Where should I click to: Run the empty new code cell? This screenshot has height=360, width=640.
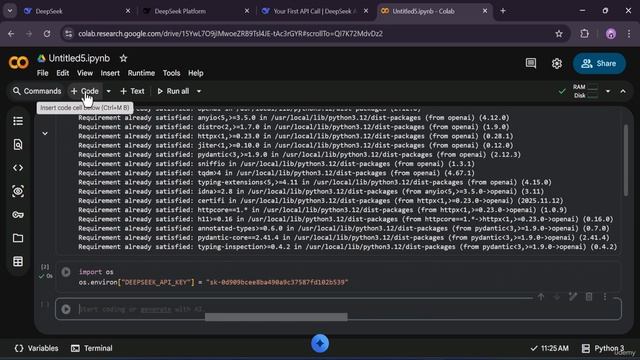tap(66, 309)
